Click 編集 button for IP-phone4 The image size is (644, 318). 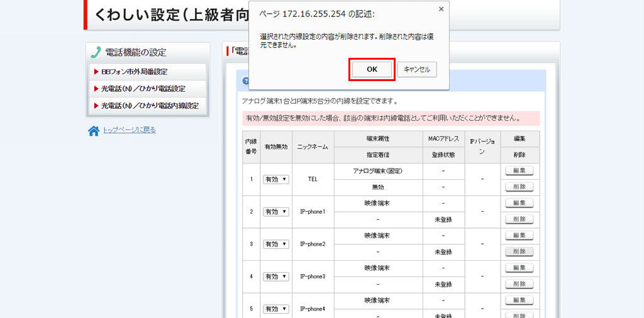[x=519, y=300]
